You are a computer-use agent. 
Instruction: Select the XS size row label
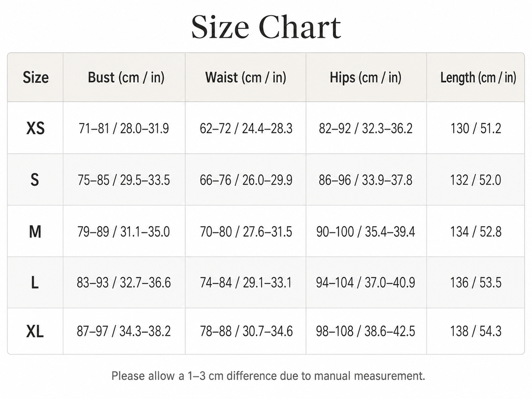(x=35, y=129)
